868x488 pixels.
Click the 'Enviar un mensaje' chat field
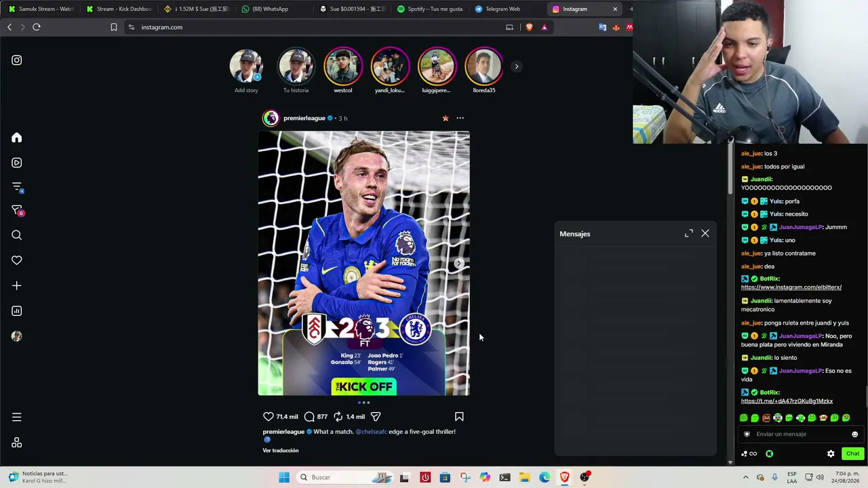pyautogui.click(x=800, y=434)
